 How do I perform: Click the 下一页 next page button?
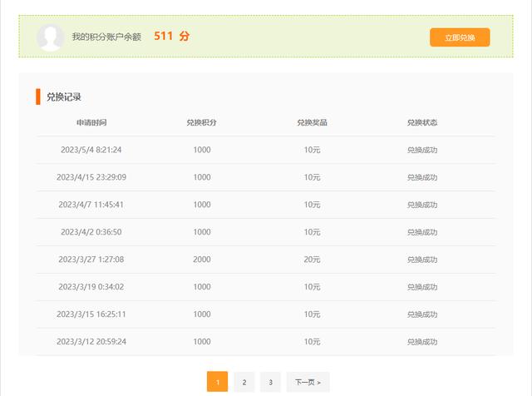tap(308, 382)
